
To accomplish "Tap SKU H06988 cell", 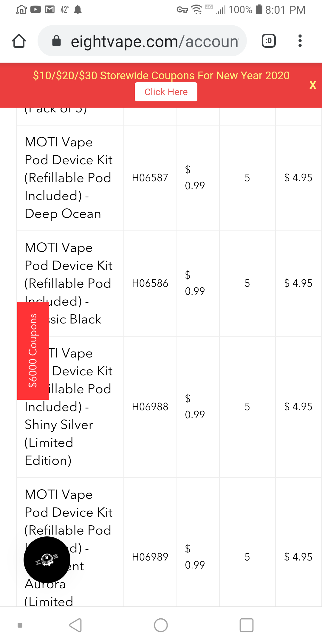I will (150, 407).
